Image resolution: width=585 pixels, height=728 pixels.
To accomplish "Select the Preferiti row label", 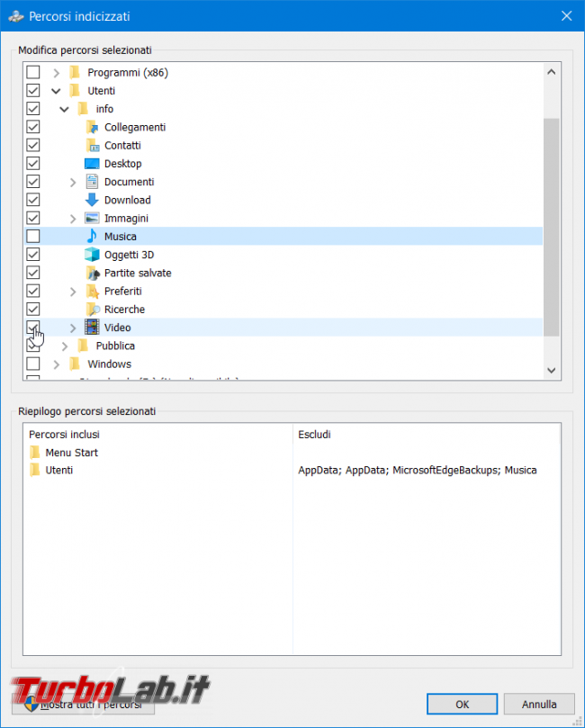I will (x=123, y=291).
